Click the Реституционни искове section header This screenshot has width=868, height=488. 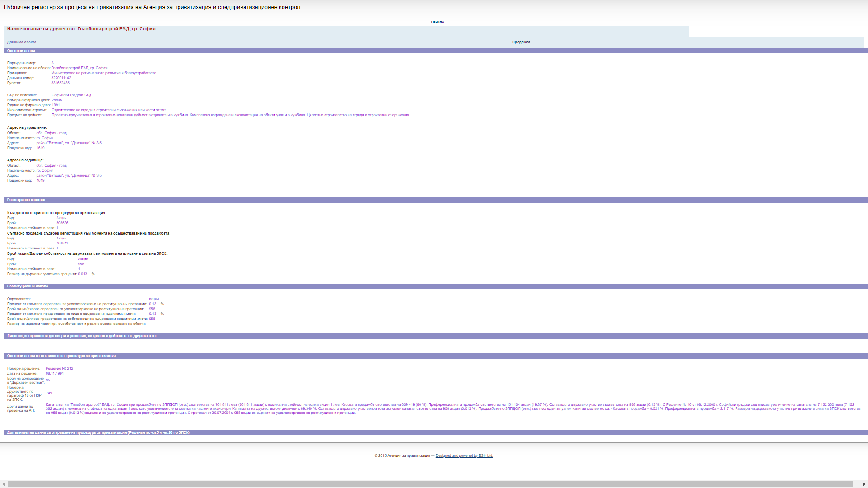tap(28, 286)
